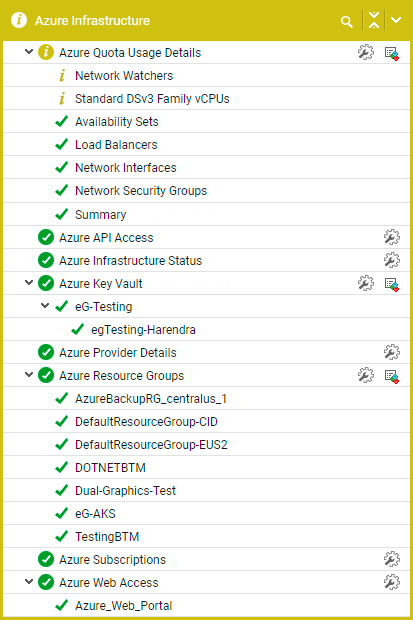Select DefaultResourceGroup-CID

(x=146, y=422)
